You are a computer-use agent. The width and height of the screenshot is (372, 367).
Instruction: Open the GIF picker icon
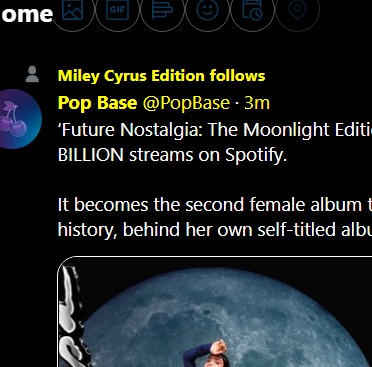(x=117, y=10)
